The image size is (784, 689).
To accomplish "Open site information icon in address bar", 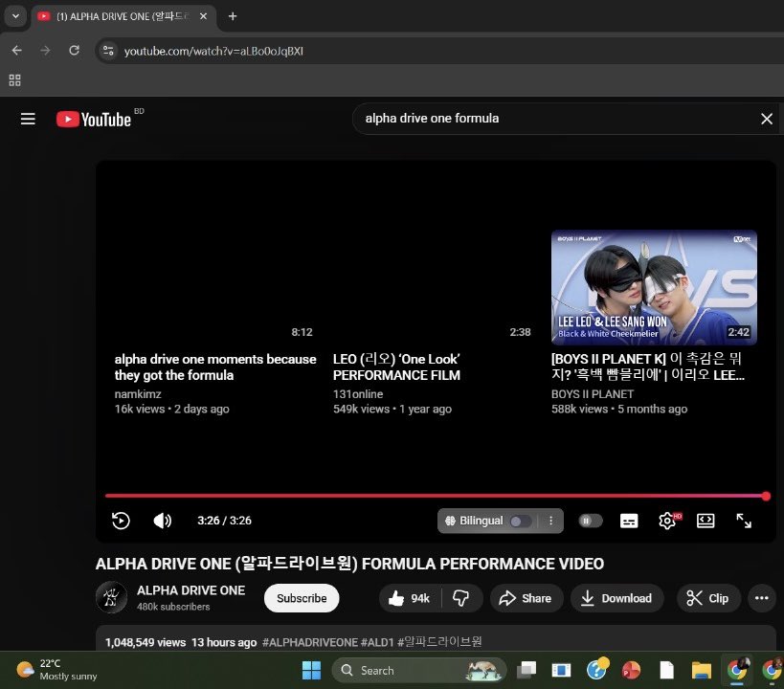I will 108,51.
